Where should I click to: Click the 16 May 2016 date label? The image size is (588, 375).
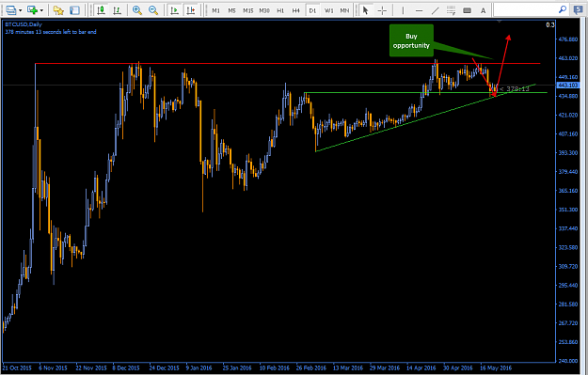pos(496,367)
